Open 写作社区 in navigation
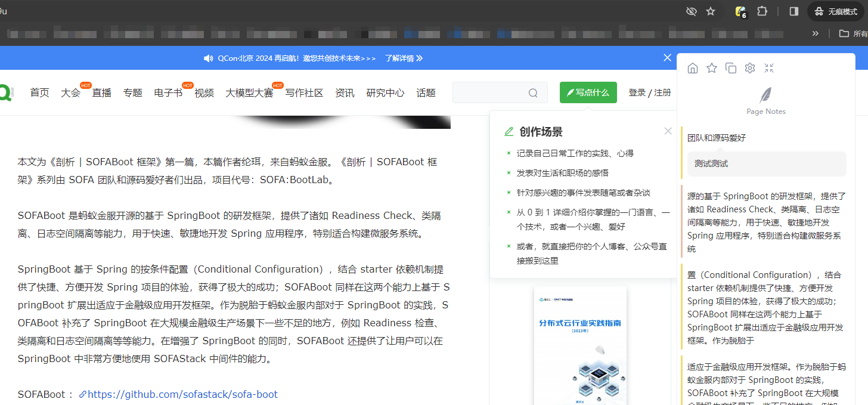The image size is (868, 405). point(304,92)
